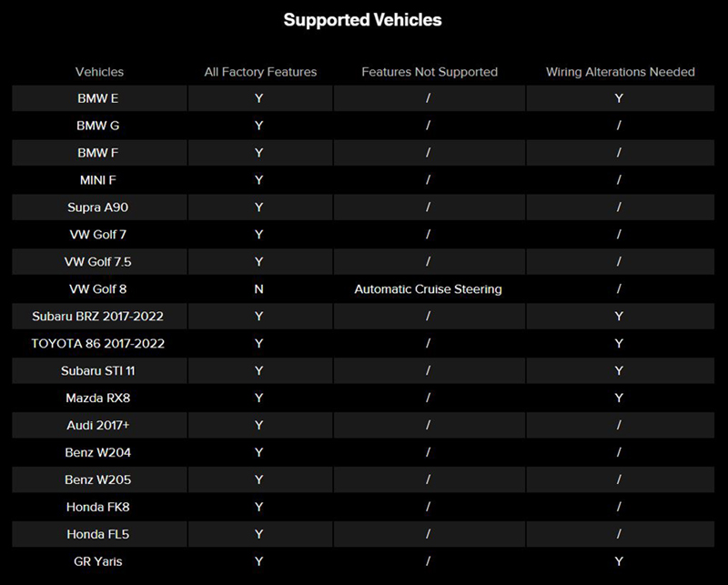Click the GR Yaris wiring alteration Y
Image resolution: width=728 pixels, height=585 pixels.
pos(619,561)
